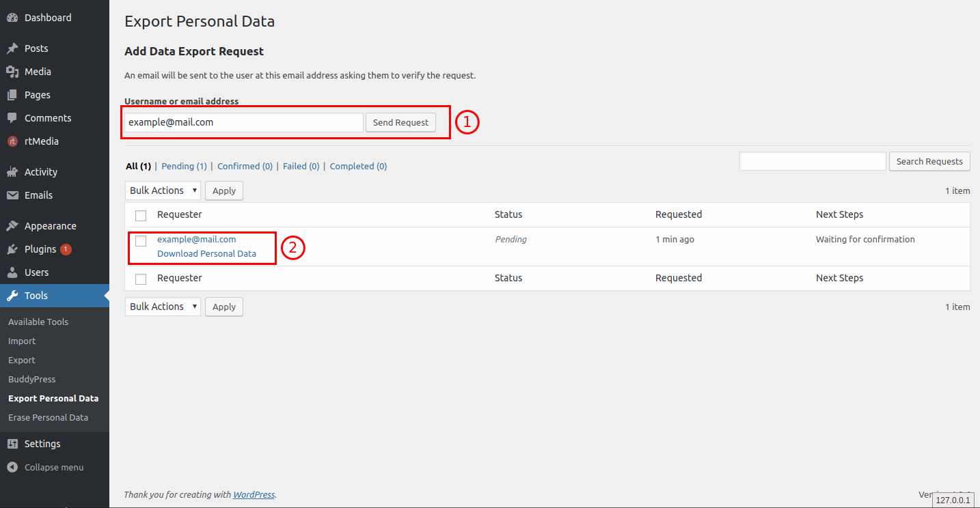Viewport: 980px width, 508px height.
Task: Click the search requests input field
Action: 812,161
